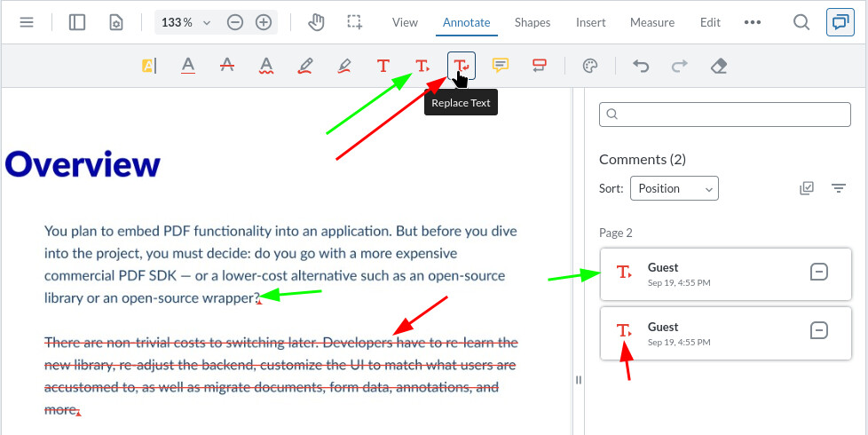Click the undo arrow
This screenshot has height=435, width=868.
pos(640,66)
